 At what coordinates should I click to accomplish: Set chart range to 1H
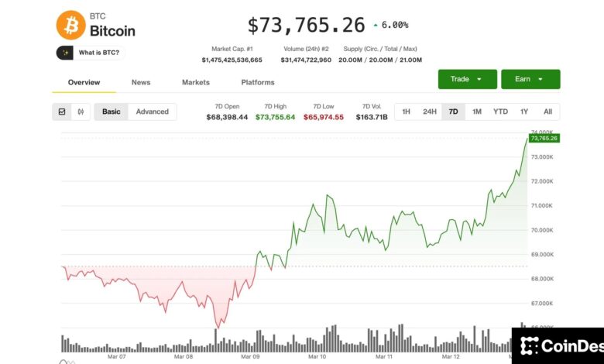point(407,112)
